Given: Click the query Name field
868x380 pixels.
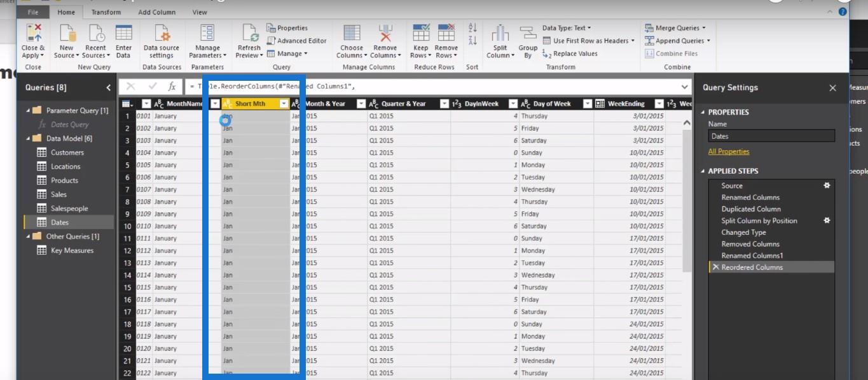Looking at the screenshot, I should (x=771, y=136).
